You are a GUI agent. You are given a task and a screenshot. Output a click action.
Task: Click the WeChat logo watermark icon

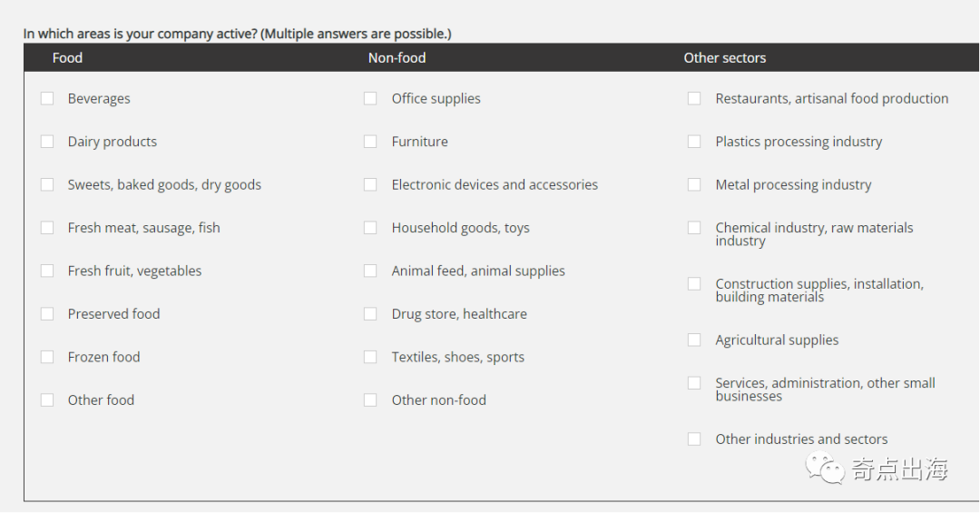pyautogui.click(x=826, y=469)
